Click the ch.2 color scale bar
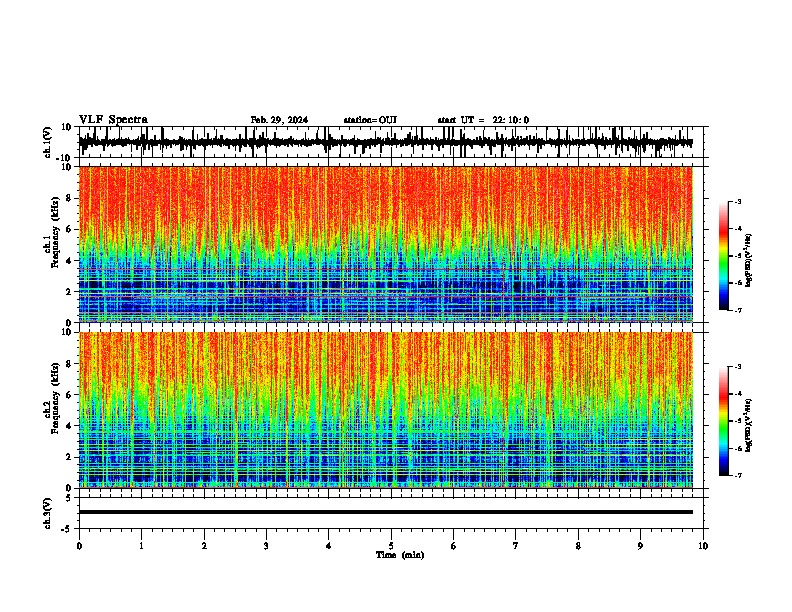Image resolution: width=792 pixels, height=612 pixels. click(x=723, y=421)
